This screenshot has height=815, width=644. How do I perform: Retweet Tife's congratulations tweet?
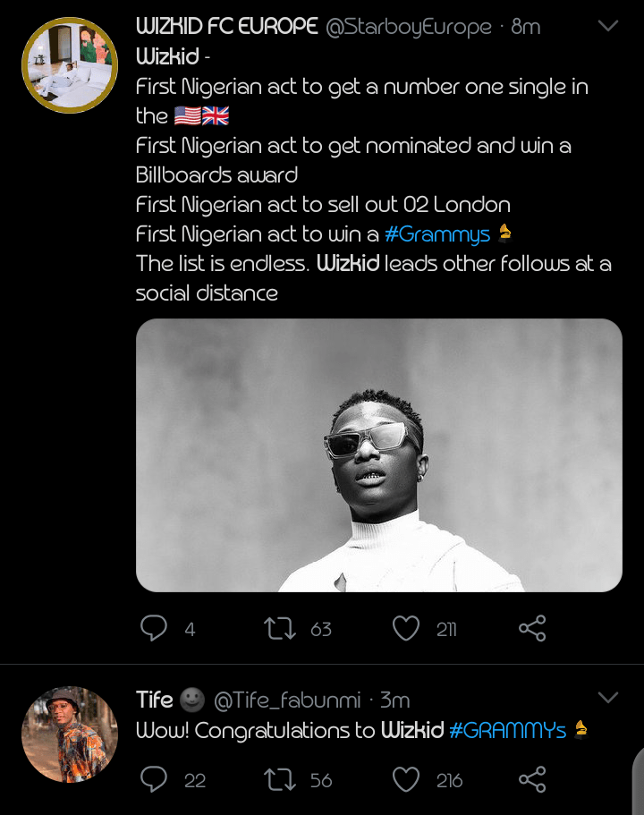point(281,780)
